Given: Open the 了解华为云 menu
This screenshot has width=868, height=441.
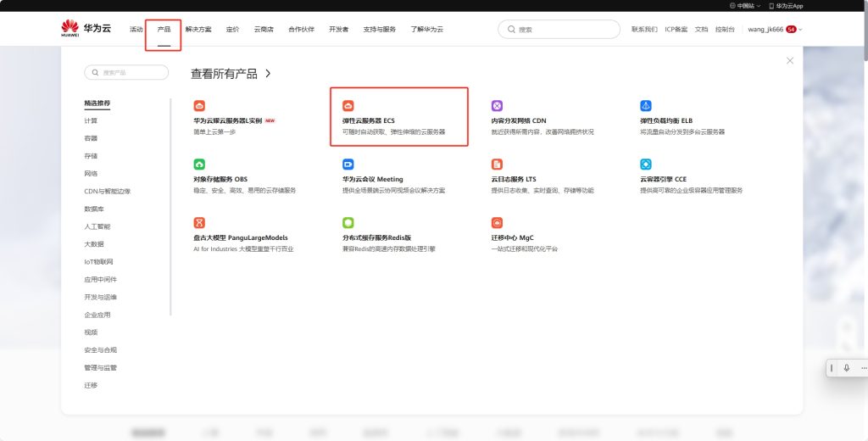Looking at the screenshot, I should click(427, 30).
